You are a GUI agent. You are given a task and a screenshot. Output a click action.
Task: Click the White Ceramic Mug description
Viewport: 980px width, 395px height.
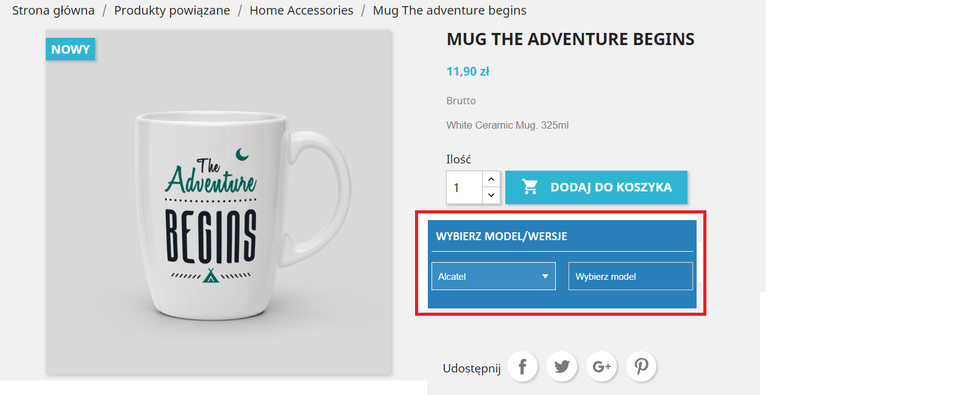coord(507,125)
